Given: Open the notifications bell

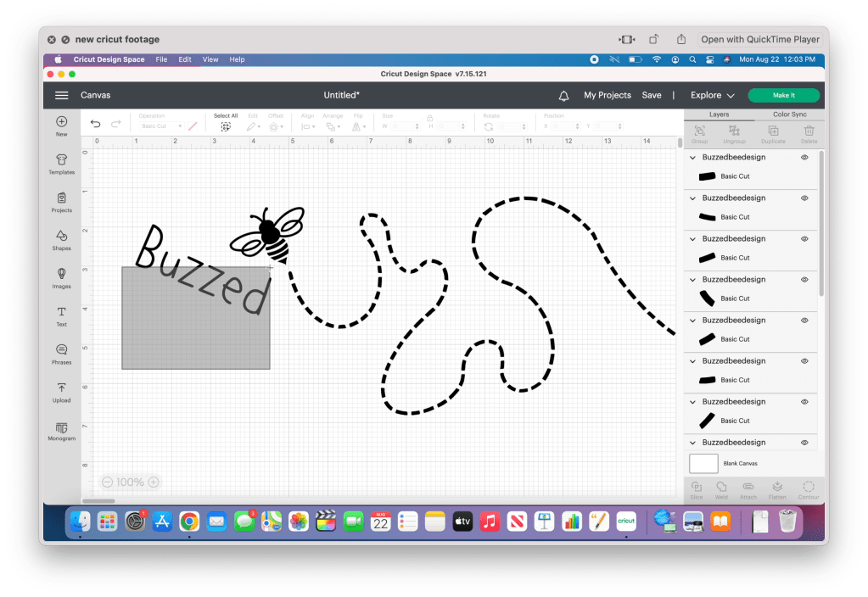Looking at the screenshot, I should (563, 96).
